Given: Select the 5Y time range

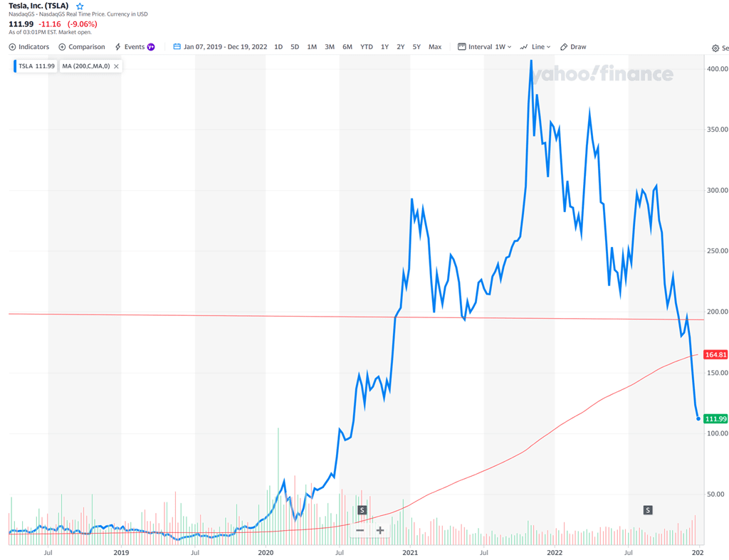Looking at the screenshot, I should click(x=416, y=47).
